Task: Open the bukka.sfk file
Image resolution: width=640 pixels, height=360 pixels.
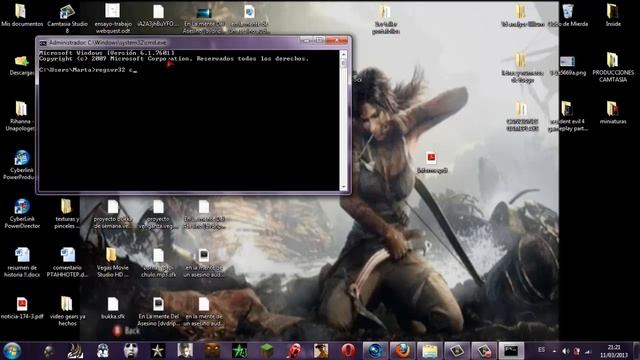Action: [113, 308]
